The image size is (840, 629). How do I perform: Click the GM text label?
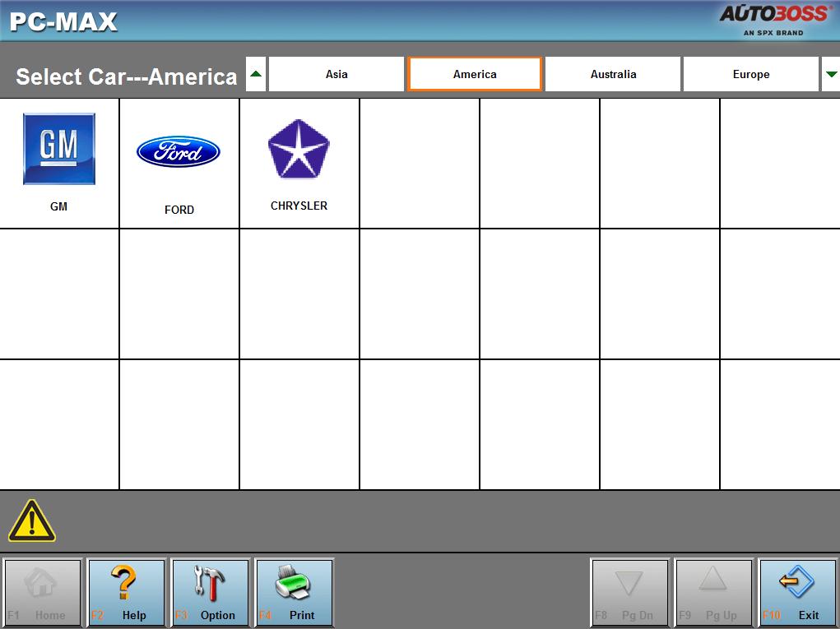(x=59, y=206)
